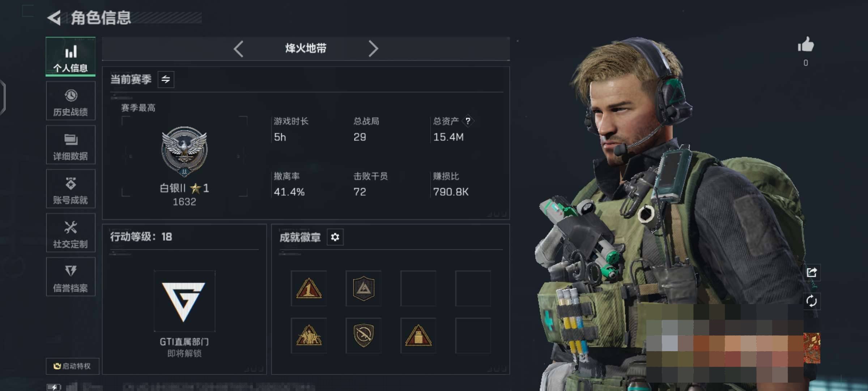Image resolution: width=868 pixels, height=391 pixels.
Task: Tap the 启动特权 button
Action: [72, 366]
